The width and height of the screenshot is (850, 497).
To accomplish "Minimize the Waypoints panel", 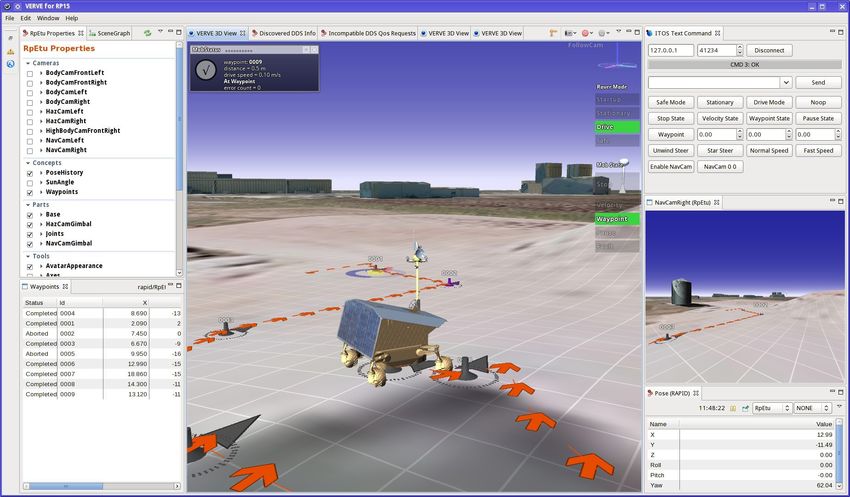I will (x=170, y=285).
